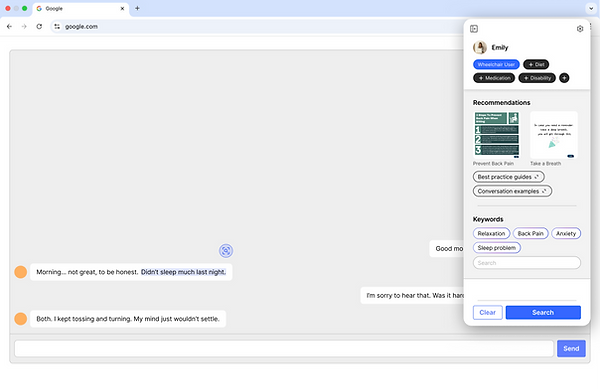Select the Google browser tab
The image size is (600, 389).
tap(81, 8)
